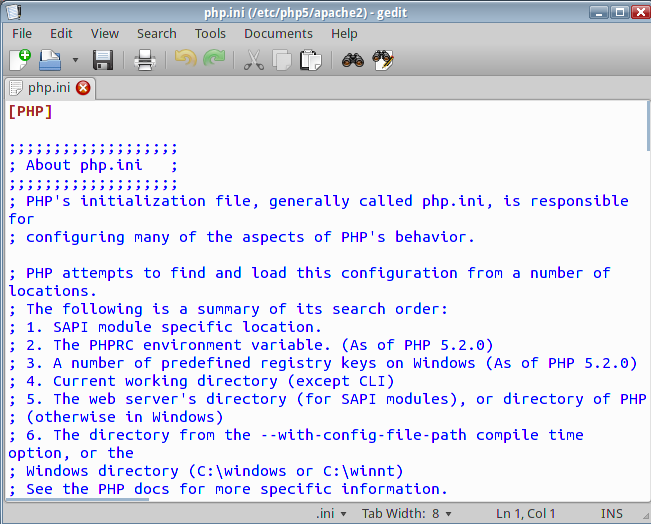Click the vertical scrollbar thumb
The image size is (651, 524).
[x=649, y=126]
